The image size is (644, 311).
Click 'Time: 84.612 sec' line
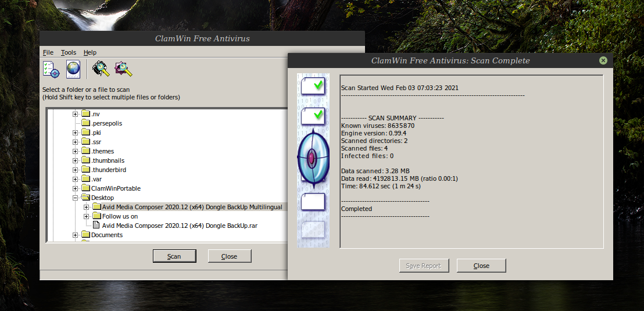pyautogui.click(x=381, y=186)
